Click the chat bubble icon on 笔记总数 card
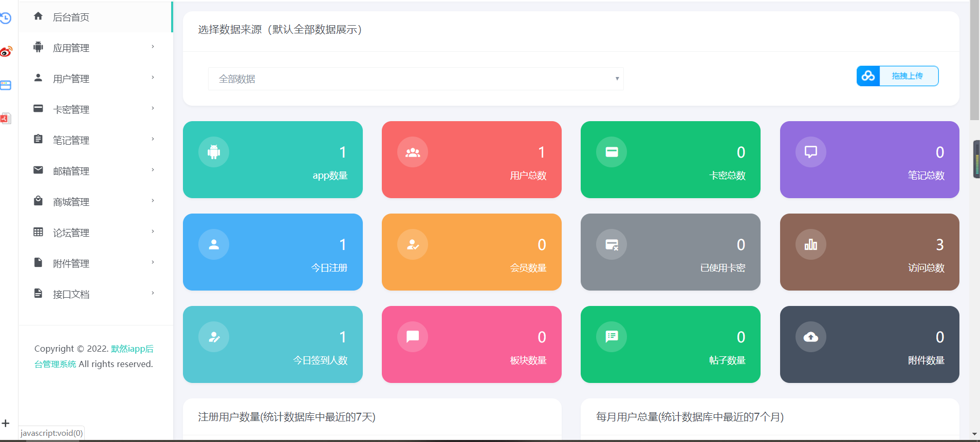 pyautogui.click(x=811, y=152)
